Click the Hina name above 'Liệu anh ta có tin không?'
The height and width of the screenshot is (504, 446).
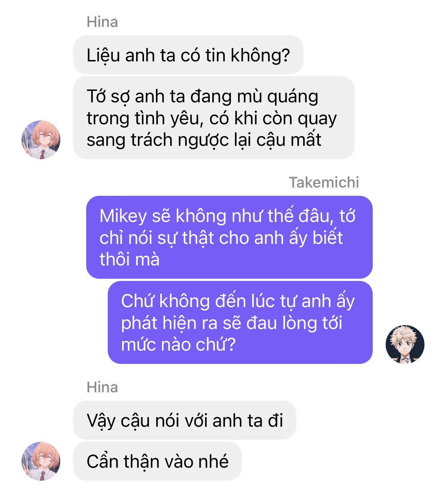pyautogui.click(x=102, y=22)
